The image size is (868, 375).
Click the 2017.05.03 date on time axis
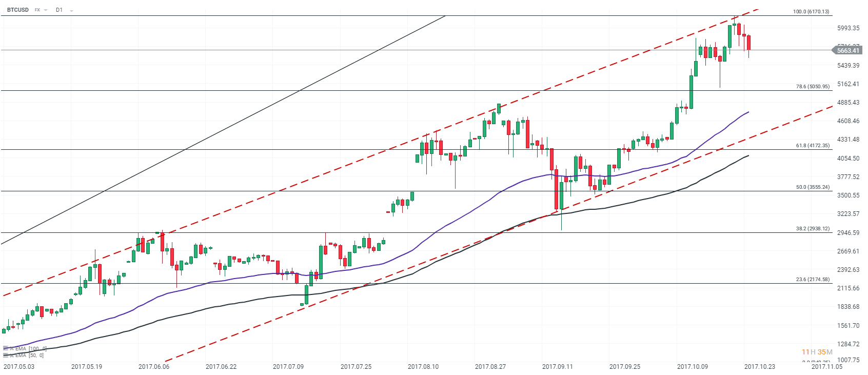tap(19, 367)
